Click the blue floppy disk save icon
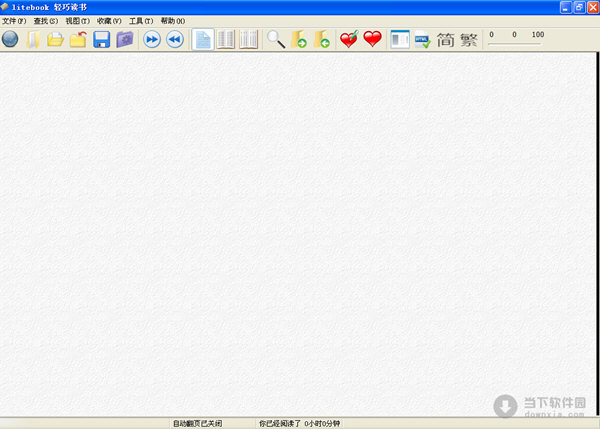 [x=101, y=40]
